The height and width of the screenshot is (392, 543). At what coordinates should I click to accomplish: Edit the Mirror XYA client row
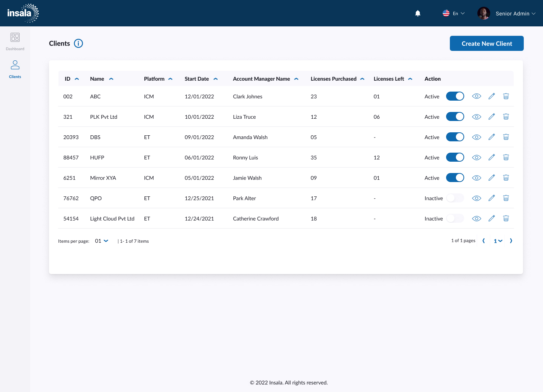pos(491,178)
